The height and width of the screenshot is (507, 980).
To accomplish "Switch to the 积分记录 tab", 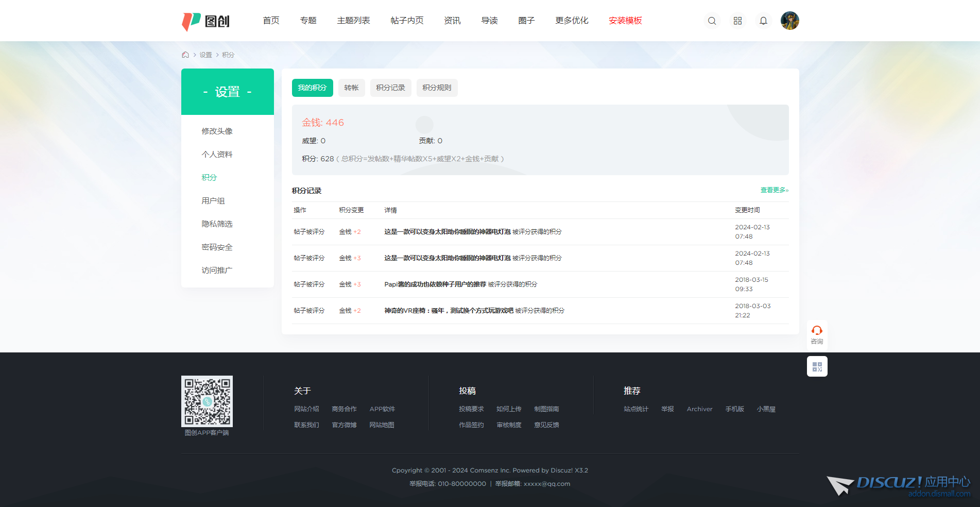I will coord(390,88).
